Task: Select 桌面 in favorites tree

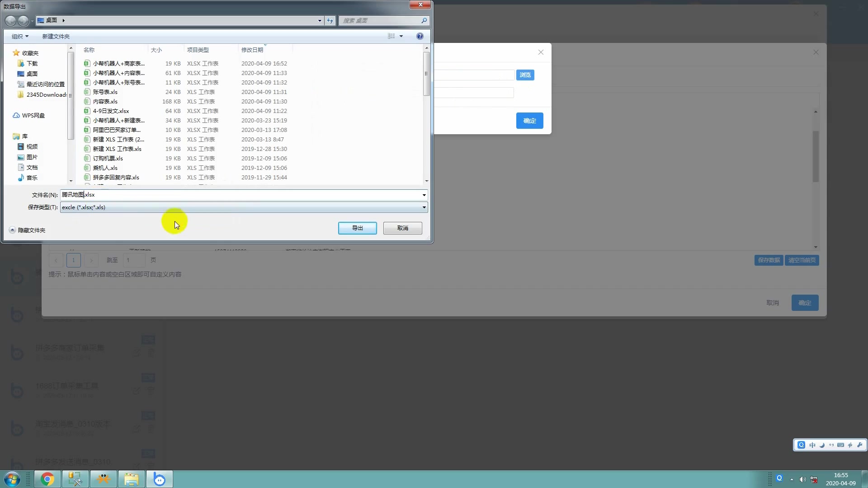Action: pos(32,74)
